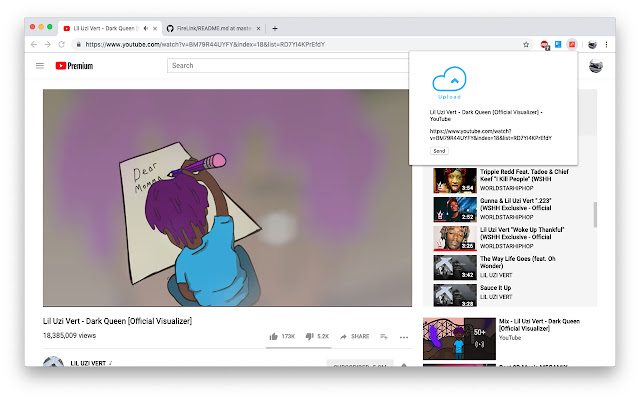This screenshot has height=400, width=640.
Task: Click the address bar URL
Action: click(x=205, y=44)
